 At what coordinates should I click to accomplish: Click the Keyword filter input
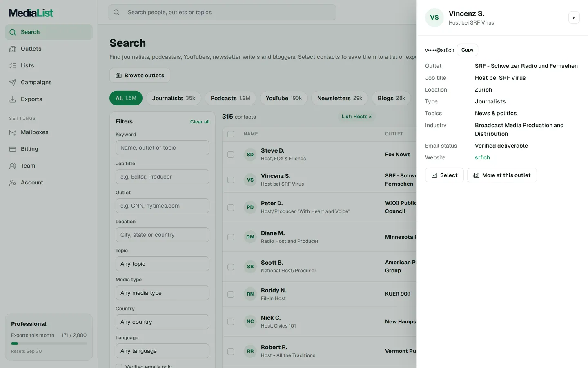coord(163,148)
